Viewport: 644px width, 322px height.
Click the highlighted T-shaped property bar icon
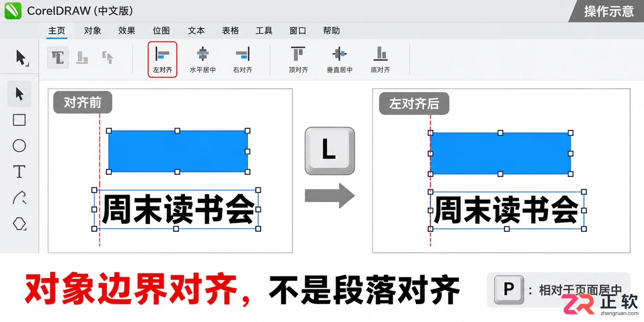(58, 57)
